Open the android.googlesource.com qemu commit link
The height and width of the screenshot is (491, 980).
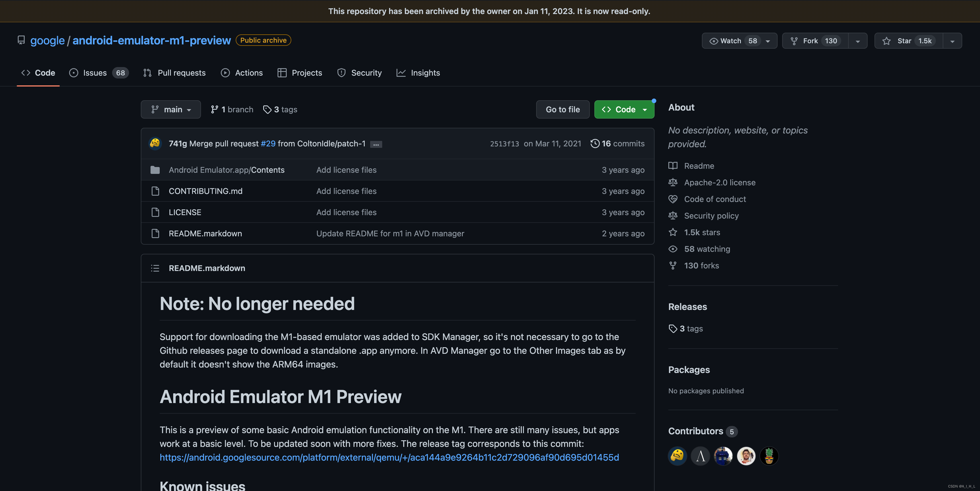click(x=389, y=457)
